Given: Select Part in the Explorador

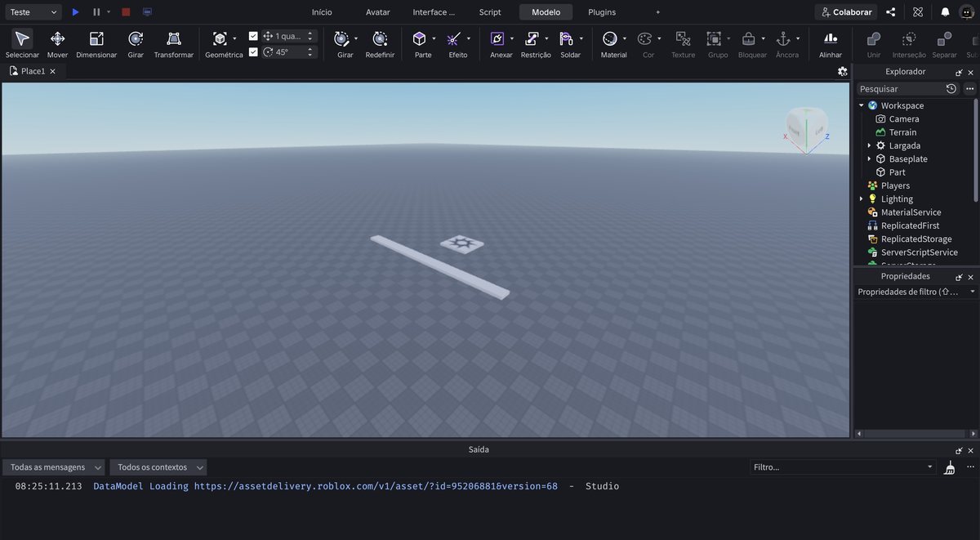Looking at the screenshot, I should coord(897,172).
